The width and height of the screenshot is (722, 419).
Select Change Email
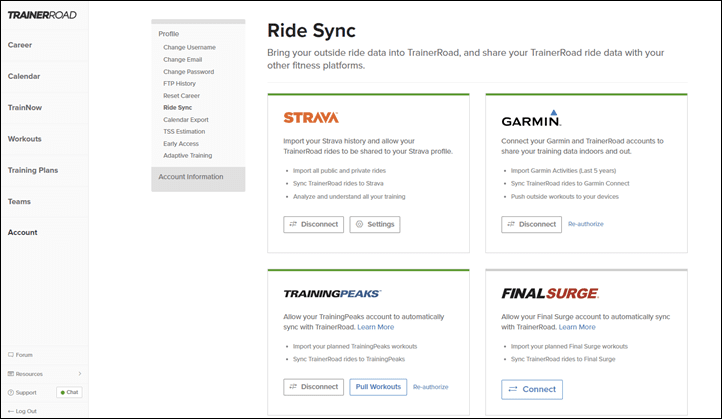(182, 60)
